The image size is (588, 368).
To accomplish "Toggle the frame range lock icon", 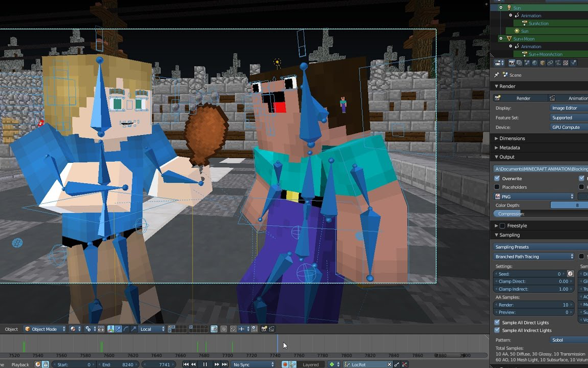I will point(46,364).
